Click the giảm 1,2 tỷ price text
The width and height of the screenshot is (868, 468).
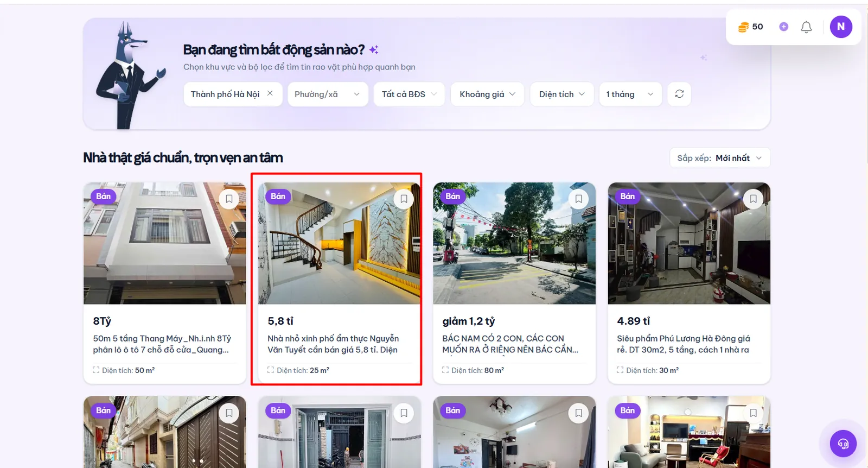coord(469,321)
